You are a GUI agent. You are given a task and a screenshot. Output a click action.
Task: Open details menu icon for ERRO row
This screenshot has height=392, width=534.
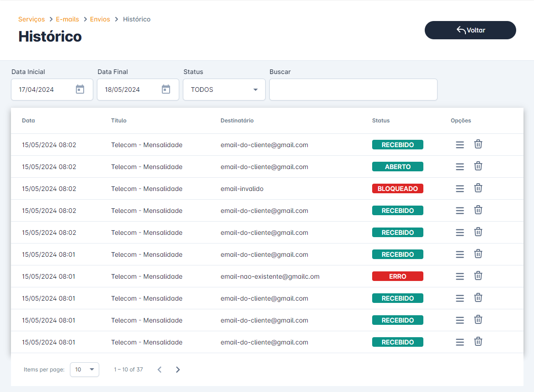click(x=459, y=276)
